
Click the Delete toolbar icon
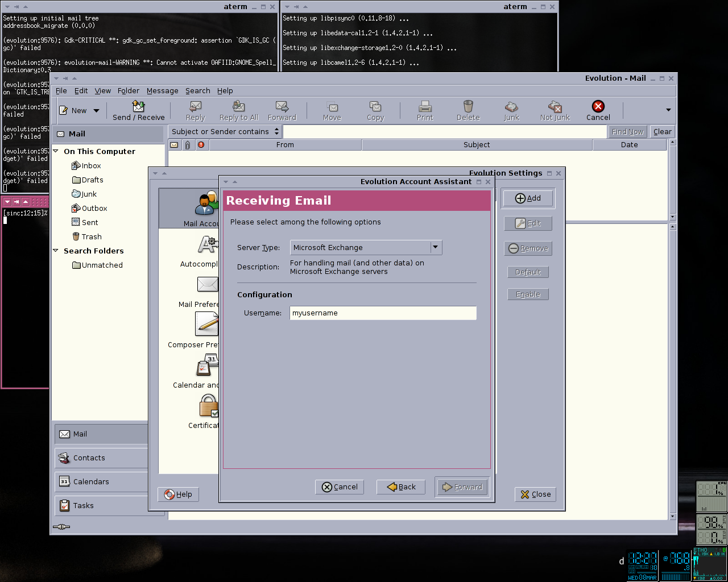468,111
